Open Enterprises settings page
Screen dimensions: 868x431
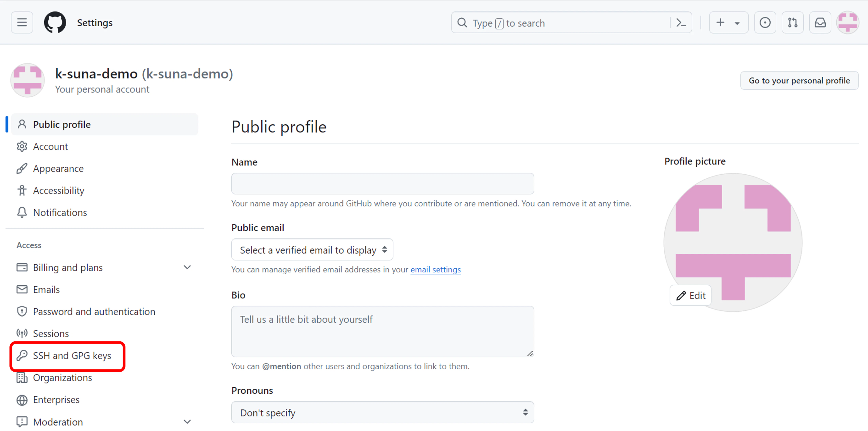(x=105, y=400)
